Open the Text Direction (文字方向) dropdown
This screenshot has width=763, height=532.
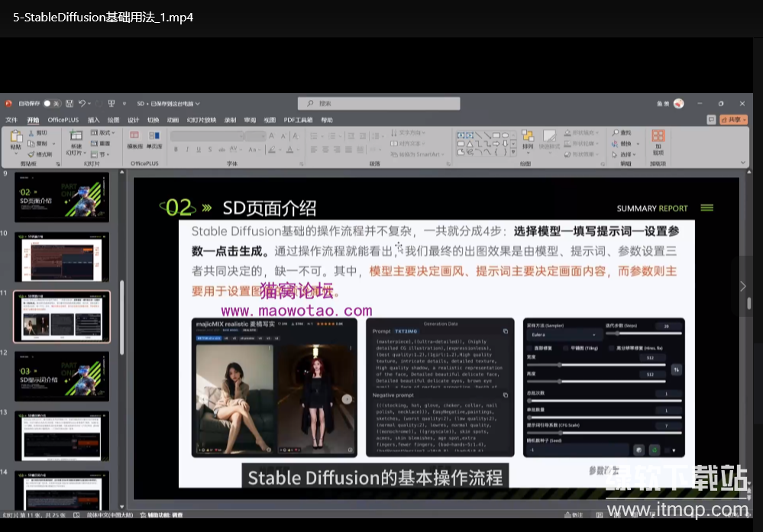tap(409, 133)
